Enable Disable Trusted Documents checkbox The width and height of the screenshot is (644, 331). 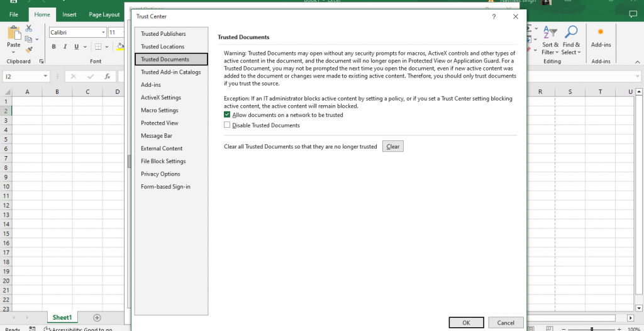228,125
